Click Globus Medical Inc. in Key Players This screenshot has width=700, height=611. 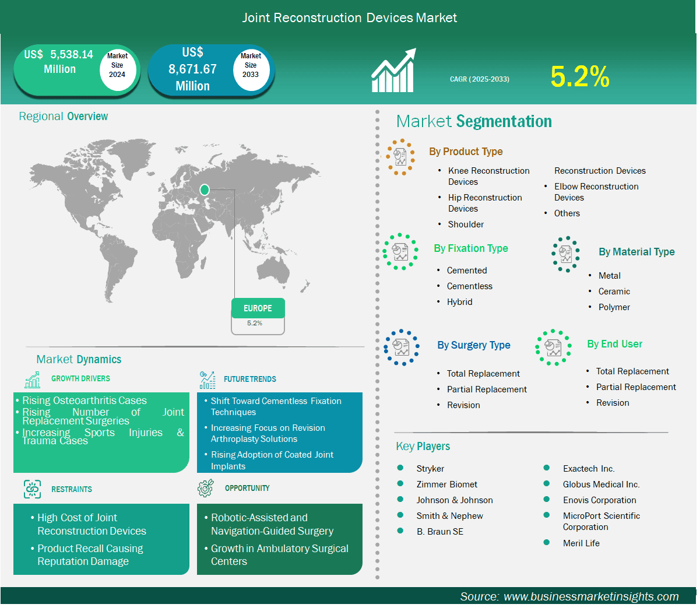coord(601,484)
